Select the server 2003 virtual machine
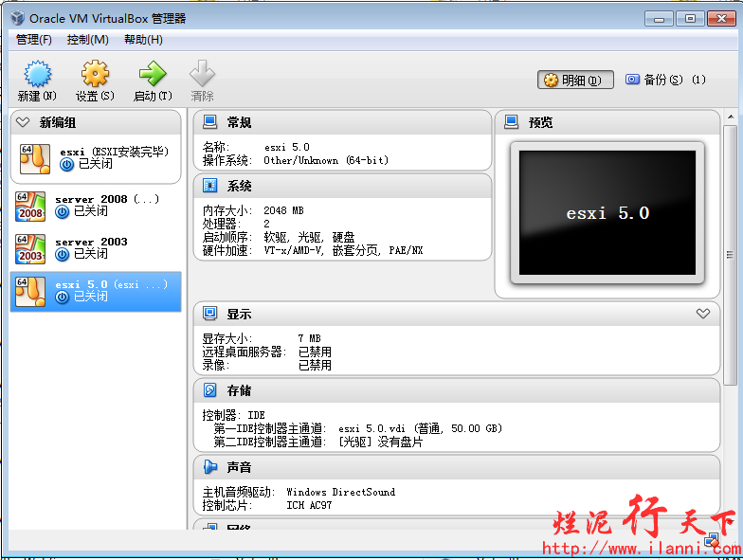Screen dimensions: 743x560 [x=95, y=248]
